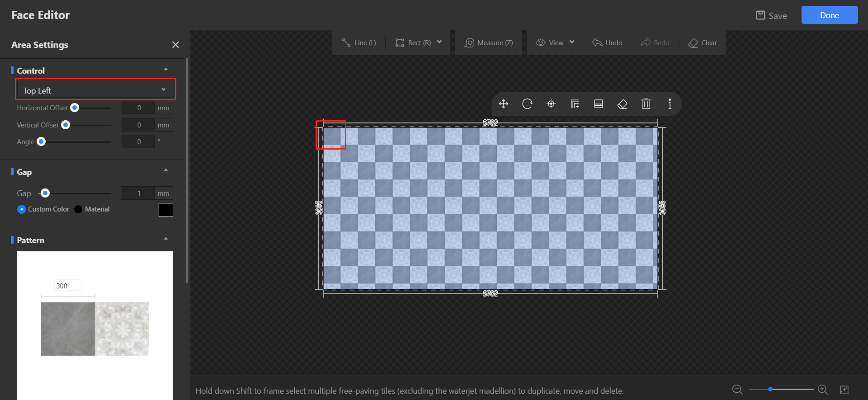The width and height of the screenshot is (868, 400).
Task: Select the move tool in floating toolbar
Action: (504, 104)
